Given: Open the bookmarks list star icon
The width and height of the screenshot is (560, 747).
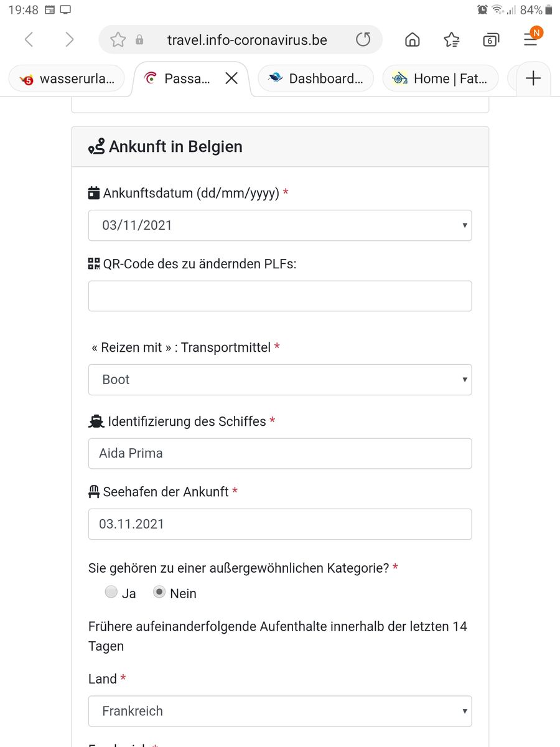Looking at the screenshot, I should pos(452,40).
